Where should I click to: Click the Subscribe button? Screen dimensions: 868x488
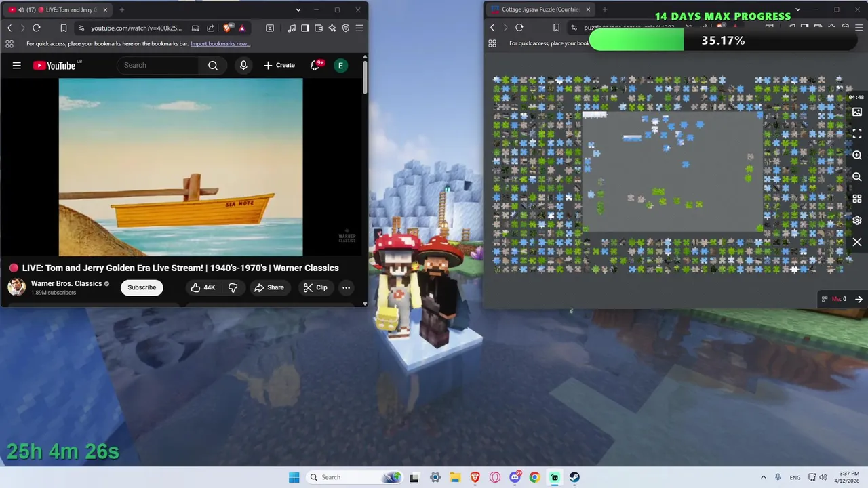pyautogui.click(x=142, y=287)
